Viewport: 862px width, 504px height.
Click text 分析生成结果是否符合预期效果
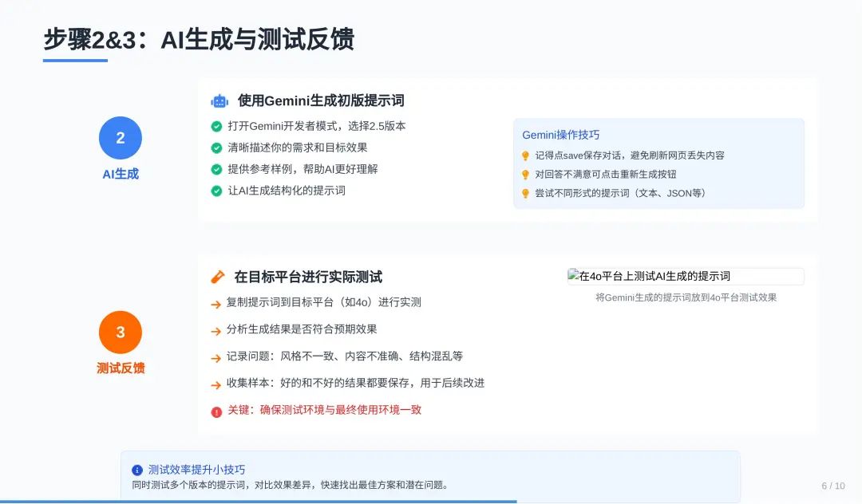tap(302, 329)
